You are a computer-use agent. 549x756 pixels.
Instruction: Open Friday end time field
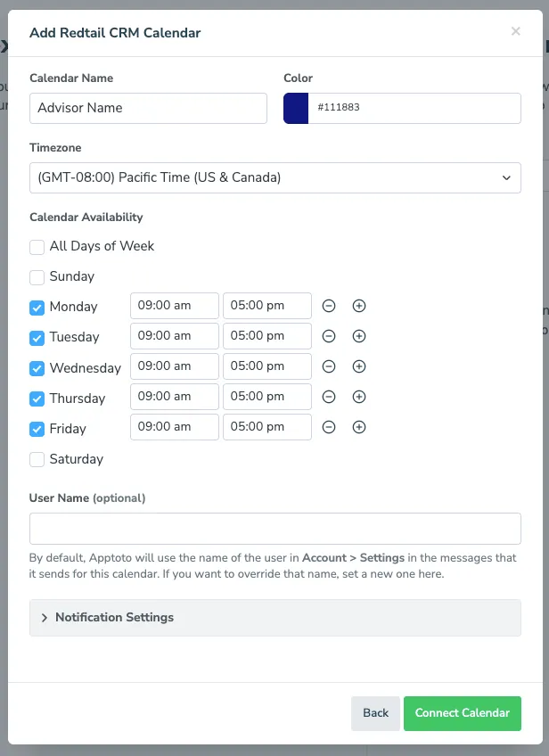pos(267,427)
